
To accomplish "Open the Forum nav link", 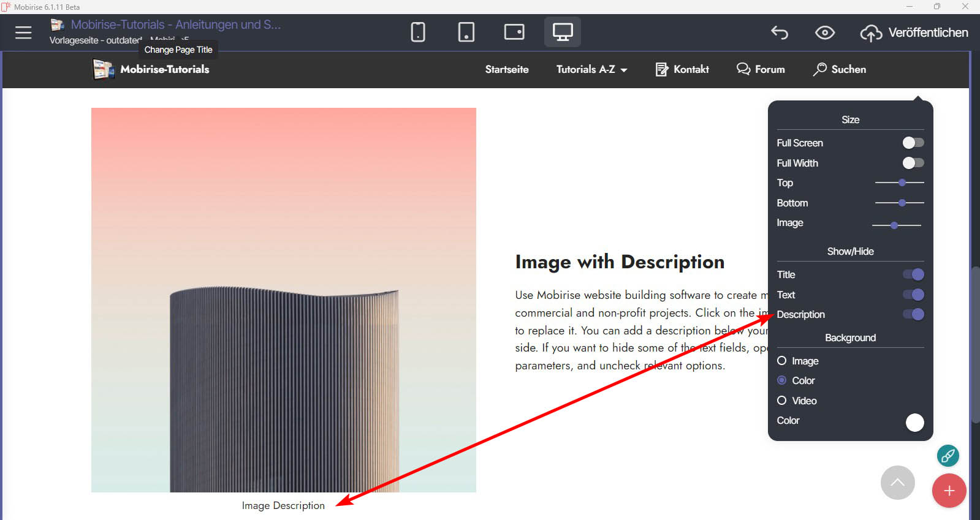I will 761,70.
